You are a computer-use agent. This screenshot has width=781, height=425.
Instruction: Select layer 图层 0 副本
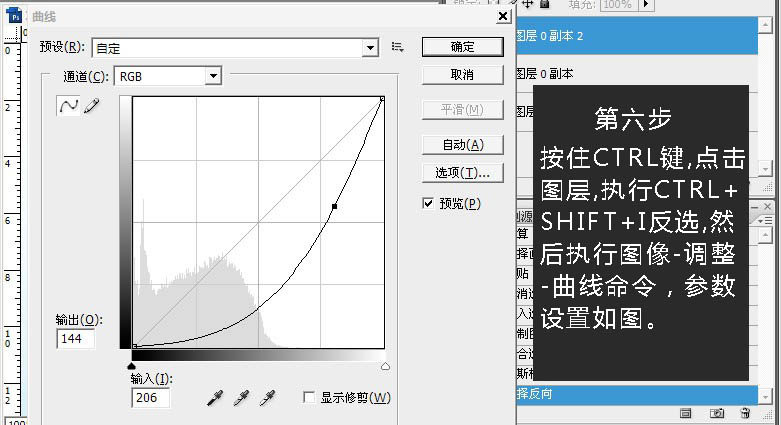(x=637, y=74)
